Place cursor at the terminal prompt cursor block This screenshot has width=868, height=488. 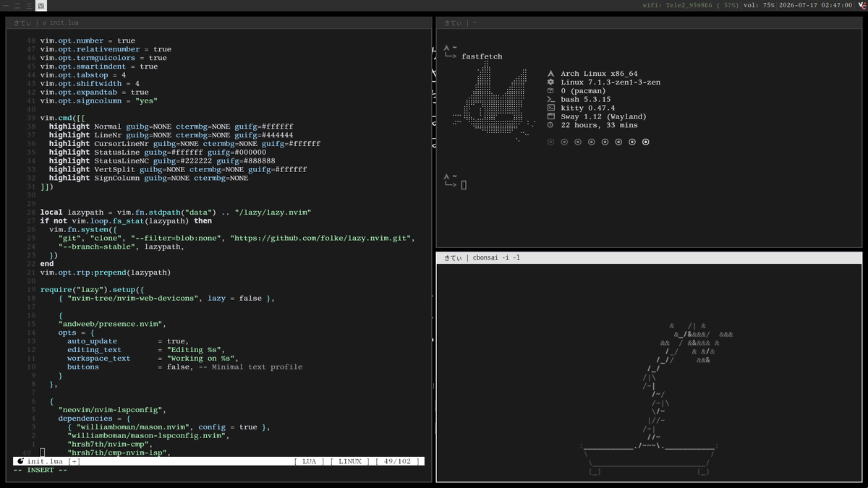(x=464, y=185)
